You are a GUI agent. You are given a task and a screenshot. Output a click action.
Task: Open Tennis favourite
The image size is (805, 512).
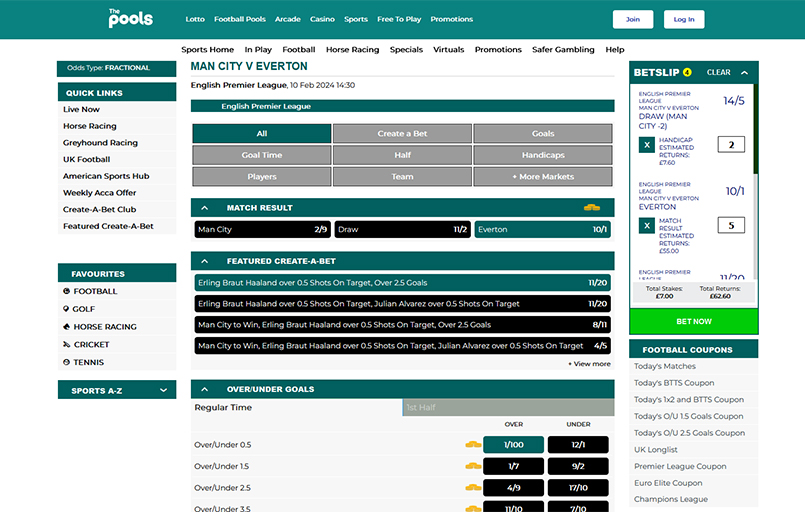[83, 362]
